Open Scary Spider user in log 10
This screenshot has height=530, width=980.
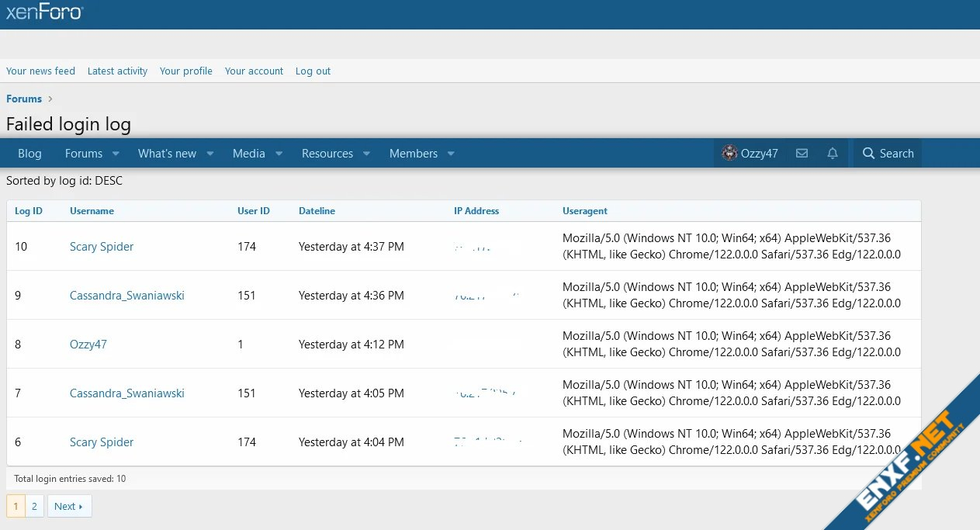click(x=102, y=247)
